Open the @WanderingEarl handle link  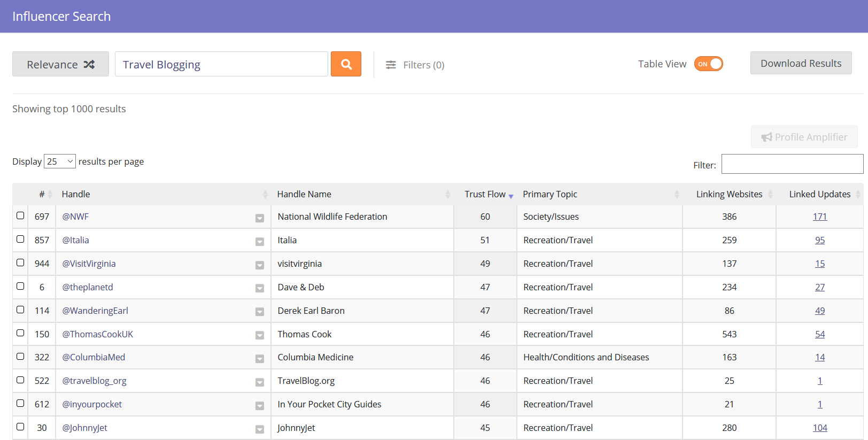coord(95,311)
